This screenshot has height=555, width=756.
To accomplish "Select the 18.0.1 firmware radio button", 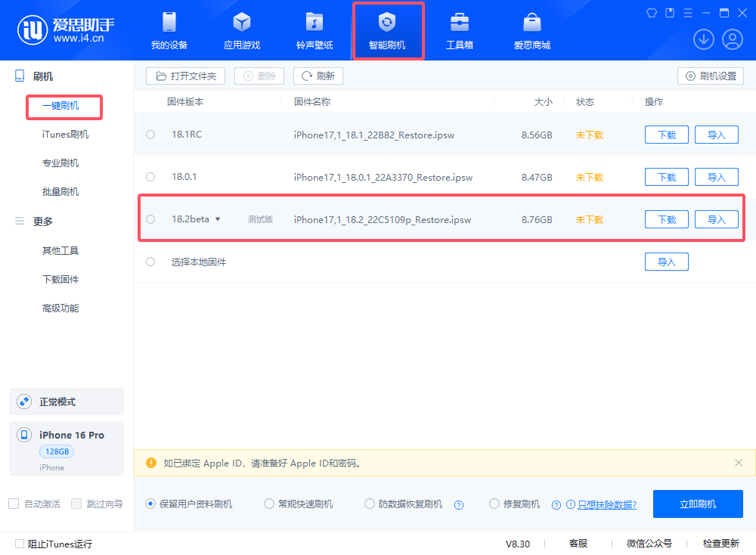I will (x=150, y=177).
